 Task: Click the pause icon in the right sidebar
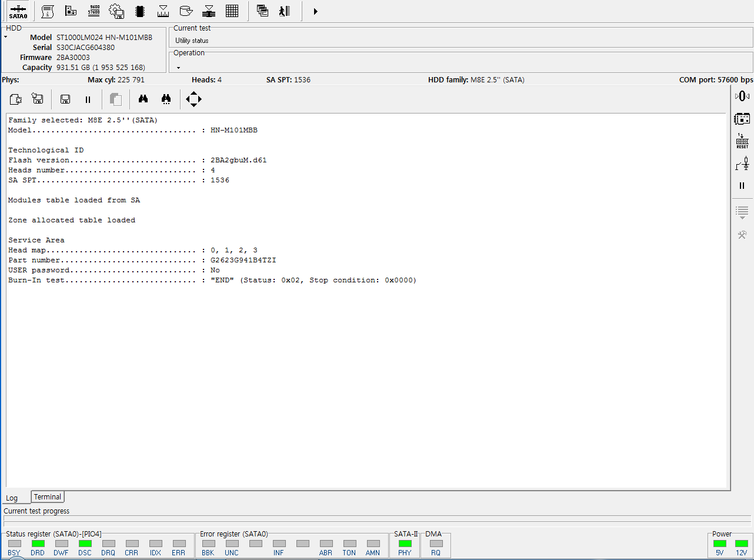(742, 185)
